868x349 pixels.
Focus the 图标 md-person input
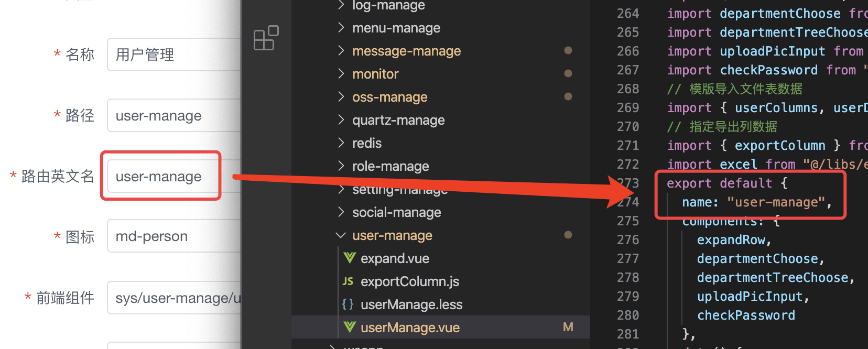(x=174, y=236)
